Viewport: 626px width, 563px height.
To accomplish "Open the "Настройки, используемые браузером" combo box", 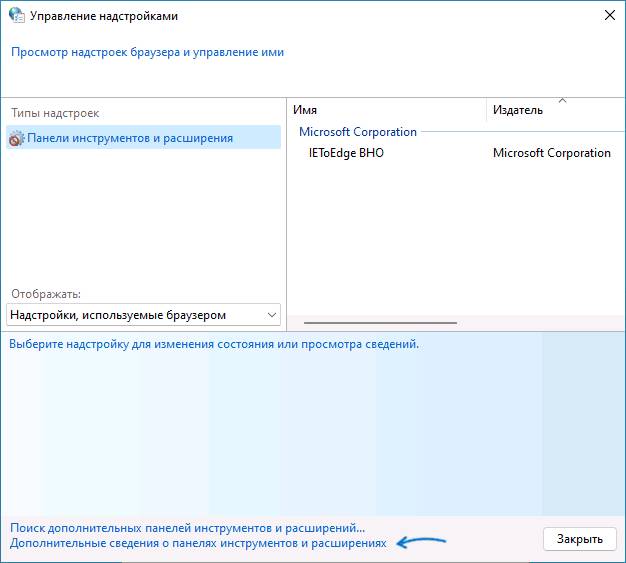I will click(135, 315).
